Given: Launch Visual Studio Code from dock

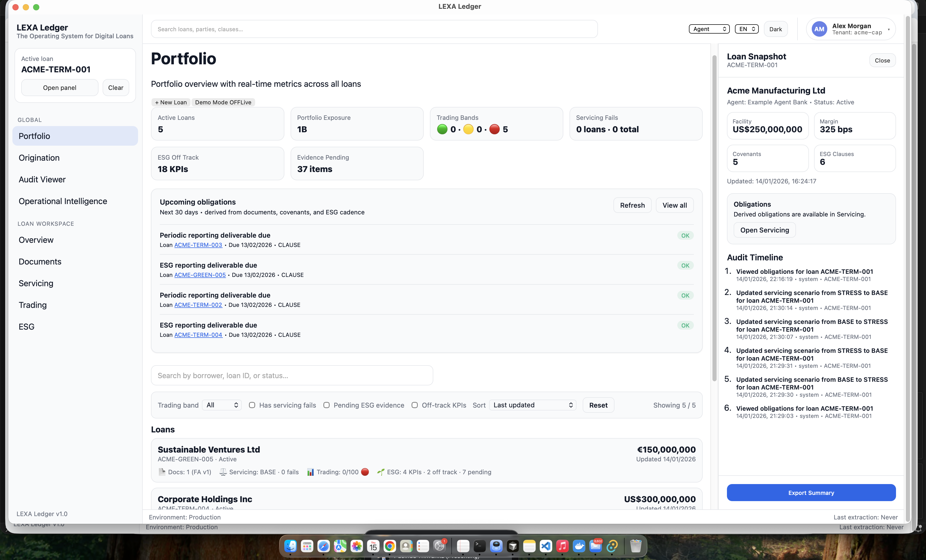Looking at the screenshot, I should pyautogui.click(x=546, y=546).
